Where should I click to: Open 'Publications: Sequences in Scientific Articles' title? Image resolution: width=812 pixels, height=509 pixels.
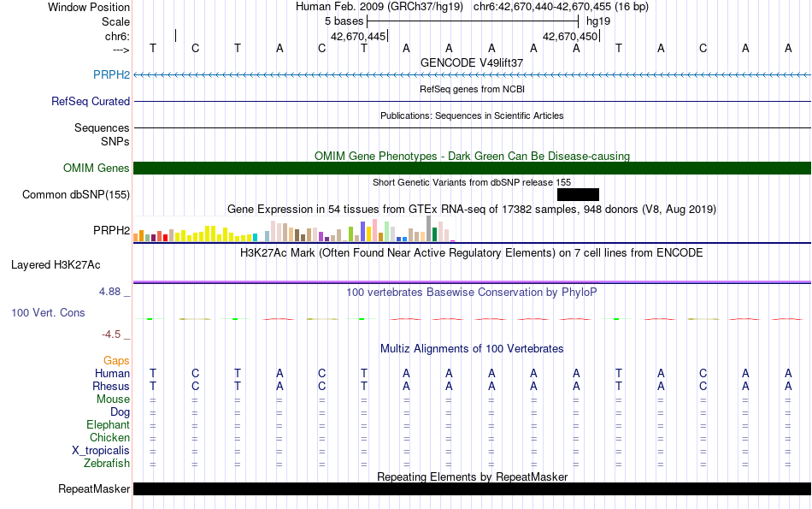pos(472,115)
